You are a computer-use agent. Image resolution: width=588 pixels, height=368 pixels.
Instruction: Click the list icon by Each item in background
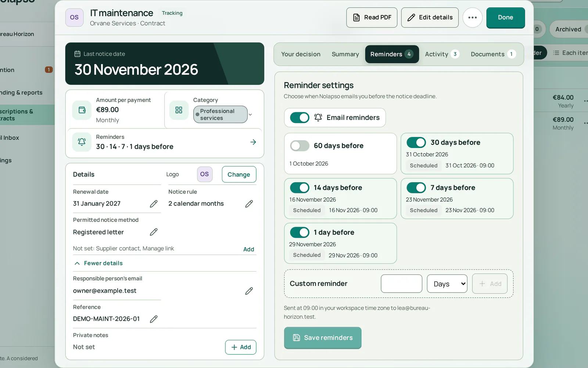click(x=556, y=53)
